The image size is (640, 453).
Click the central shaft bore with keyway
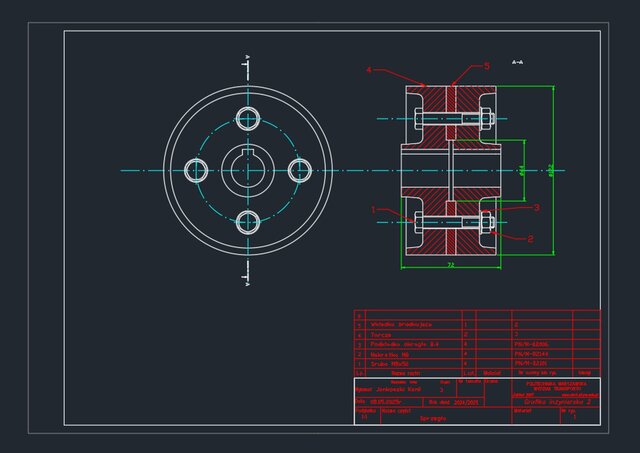(x=246, y=170)
